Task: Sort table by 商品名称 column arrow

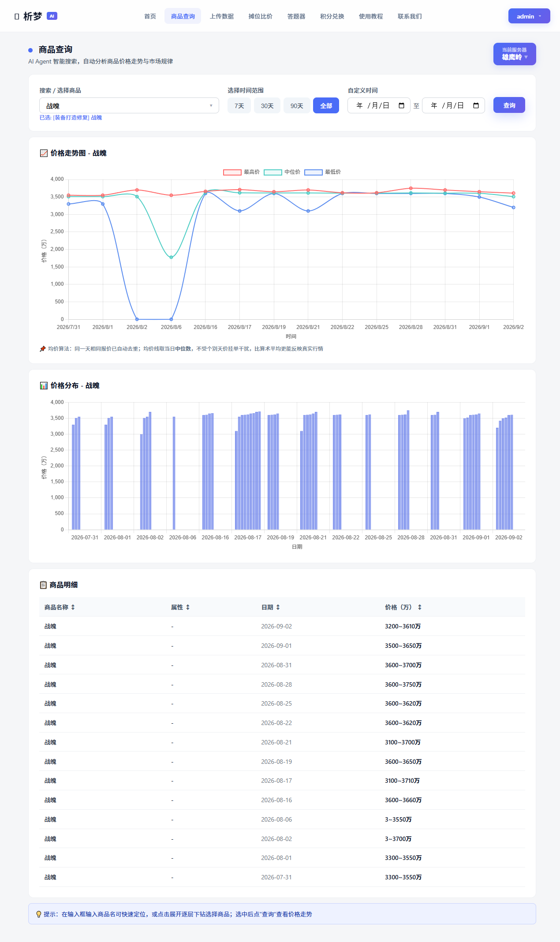Action: click(73, 607)
